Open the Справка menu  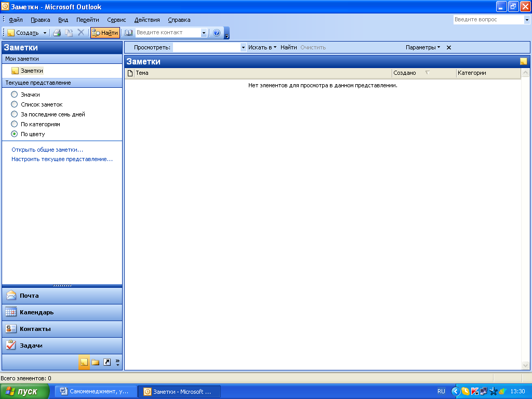179,20
